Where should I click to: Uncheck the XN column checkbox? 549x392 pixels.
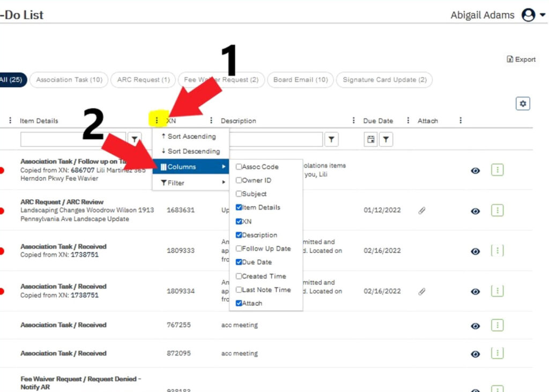point(239,221)
